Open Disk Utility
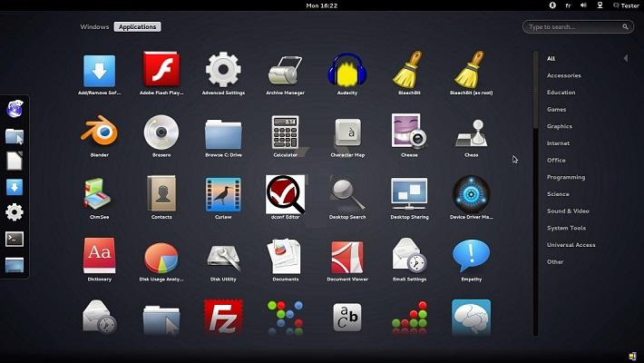Screen dimensions: 644x363 coord(223,258)
